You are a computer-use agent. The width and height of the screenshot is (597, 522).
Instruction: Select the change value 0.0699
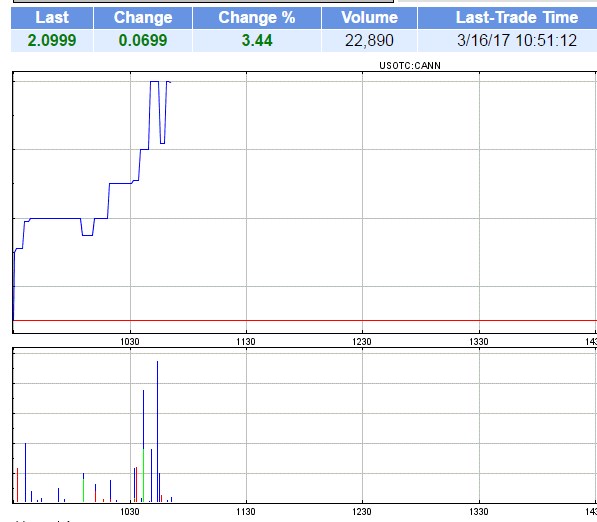pyautogui.click(x=143, y=40)
